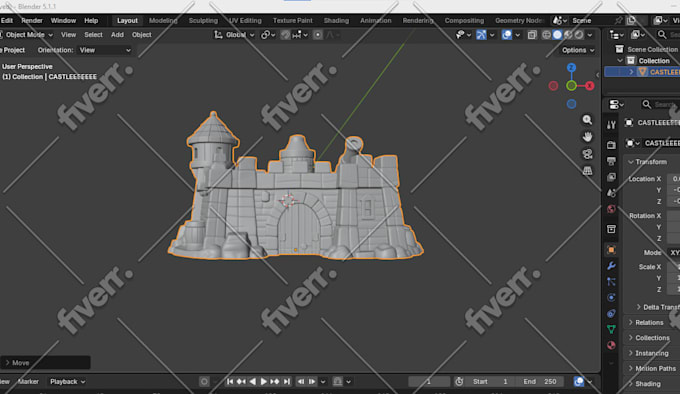
Task: Open the Window menu
Action: pos(63,20)
